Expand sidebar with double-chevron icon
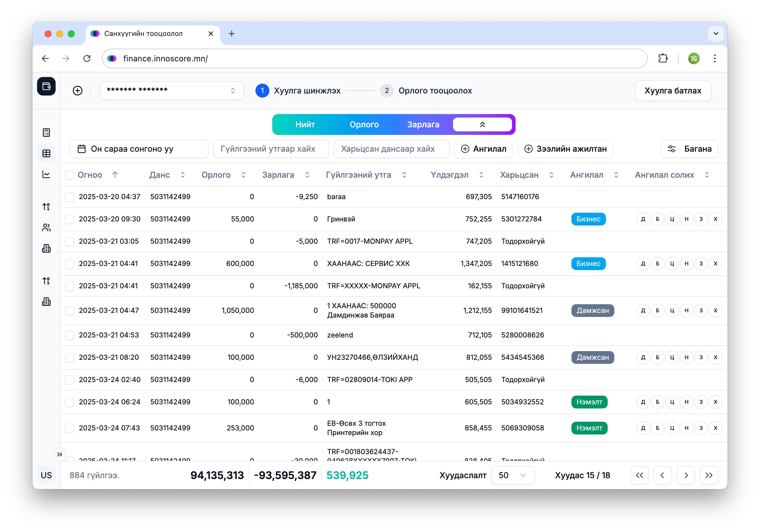This screenshot has width=760, height=532. coord(60,454)
